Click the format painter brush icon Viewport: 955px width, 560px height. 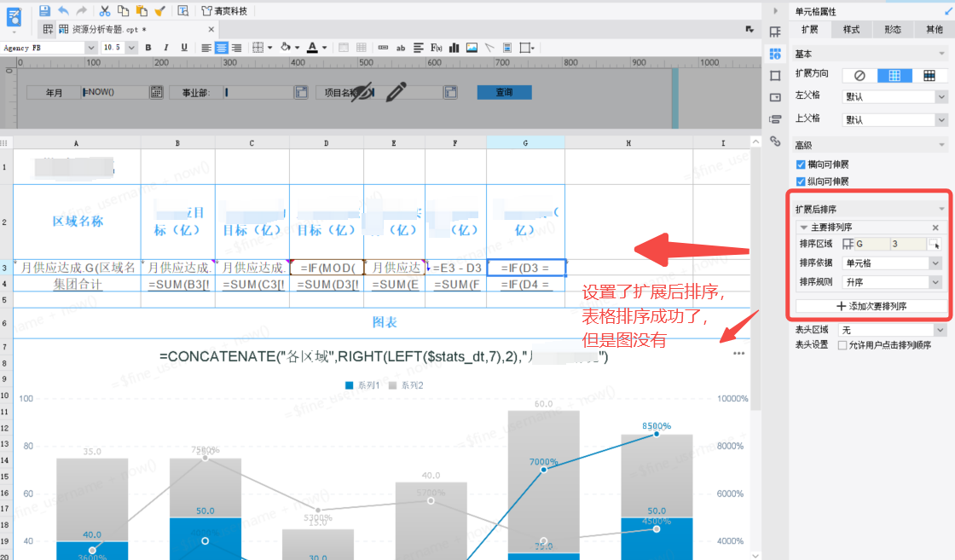coord(159,10)
